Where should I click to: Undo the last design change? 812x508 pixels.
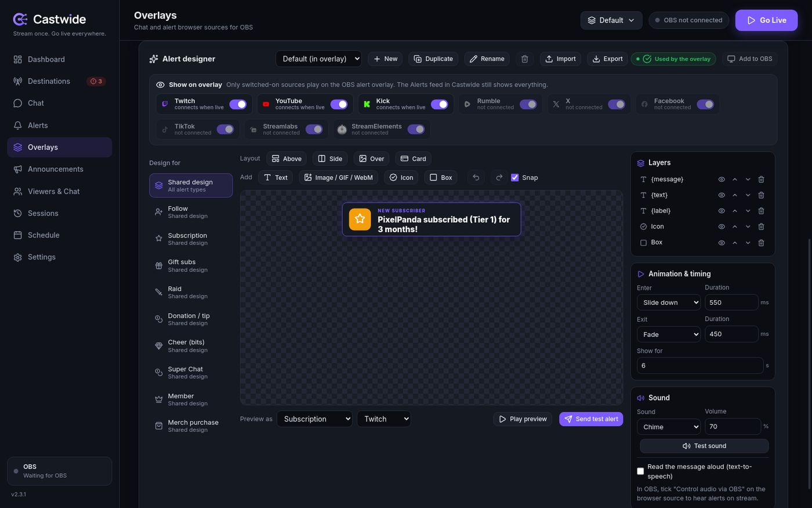[x=476, y=178]
